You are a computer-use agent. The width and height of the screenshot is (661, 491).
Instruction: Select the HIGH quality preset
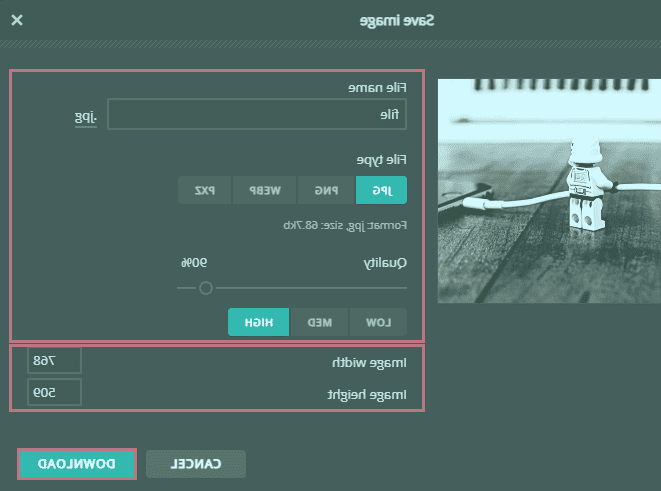(259, 322)
